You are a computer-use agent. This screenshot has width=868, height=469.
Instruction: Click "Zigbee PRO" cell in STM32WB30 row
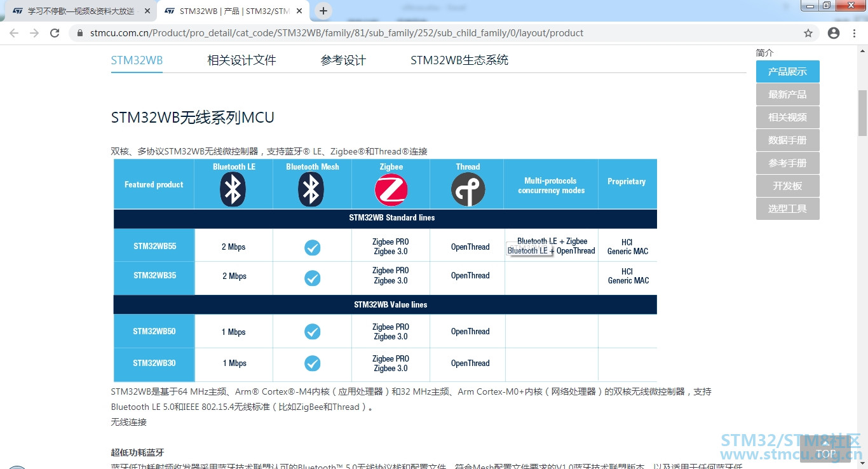391,364
